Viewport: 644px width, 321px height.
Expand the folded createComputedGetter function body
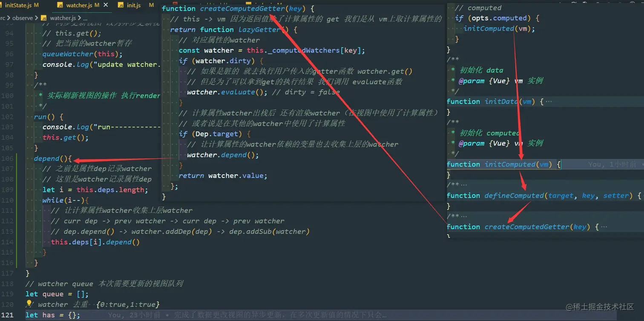point(604,226)
